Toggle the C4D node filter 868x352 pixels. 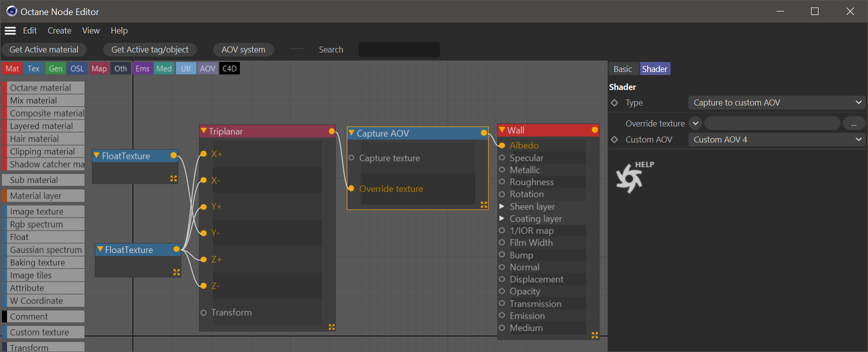(x=229, y=68)
